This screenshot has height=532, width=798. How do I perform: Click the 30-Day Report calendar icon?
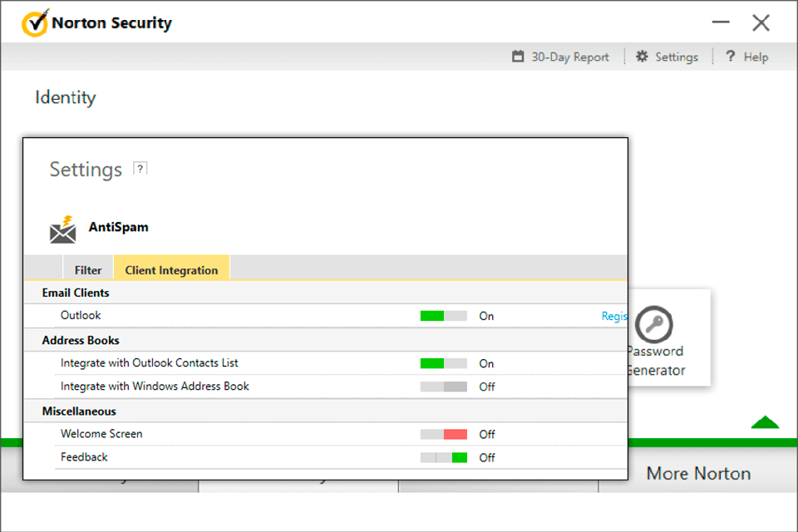[518, 57]
